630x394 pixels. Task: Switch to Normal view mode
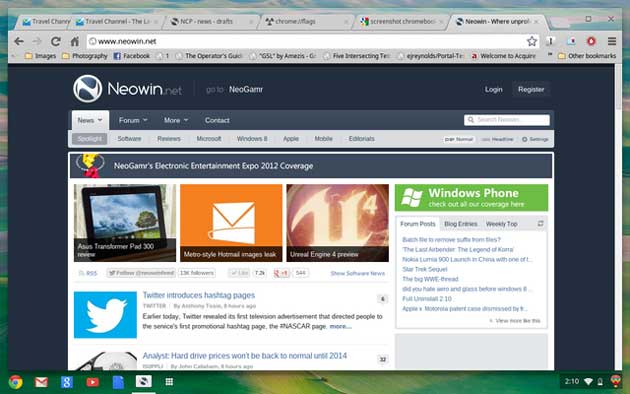(459, 139)
